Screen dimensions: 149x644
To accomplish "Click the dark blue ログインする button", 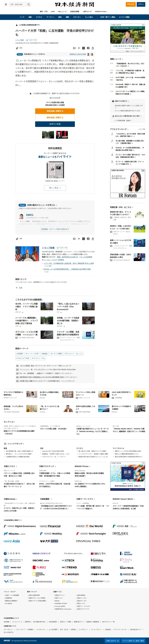I will click(55, 124).
